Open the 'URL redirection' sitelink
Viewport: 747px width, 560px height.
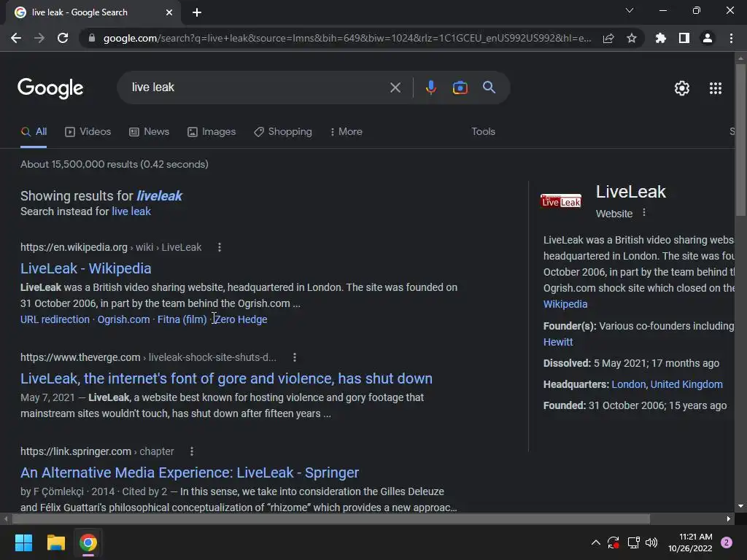coord(55,319)
